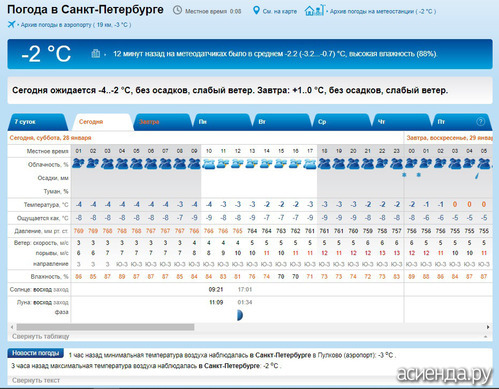Click the map pin icon
Image resolution: width=499 pixels, height=389 pixels.
tap(256, 11)
